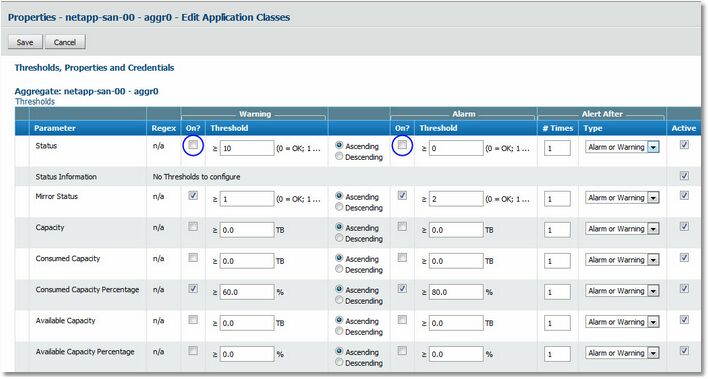Screen dimensions: 708x379
Task: Click the # Times column header
Action: tap(558, 128)
